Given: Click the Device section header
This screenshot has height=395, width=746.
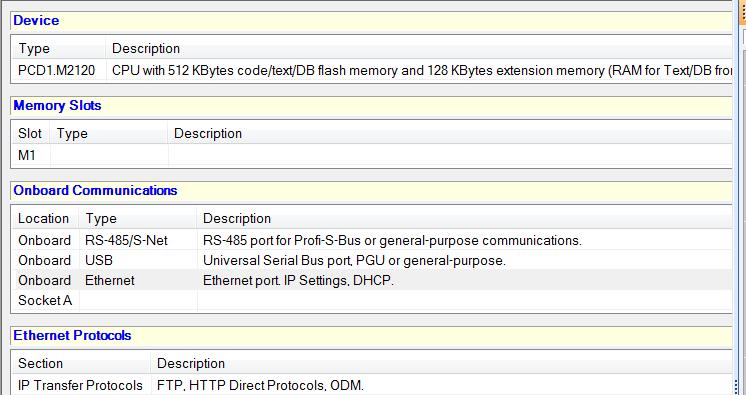Looking at the screenshot, I should tap(371, 20).
